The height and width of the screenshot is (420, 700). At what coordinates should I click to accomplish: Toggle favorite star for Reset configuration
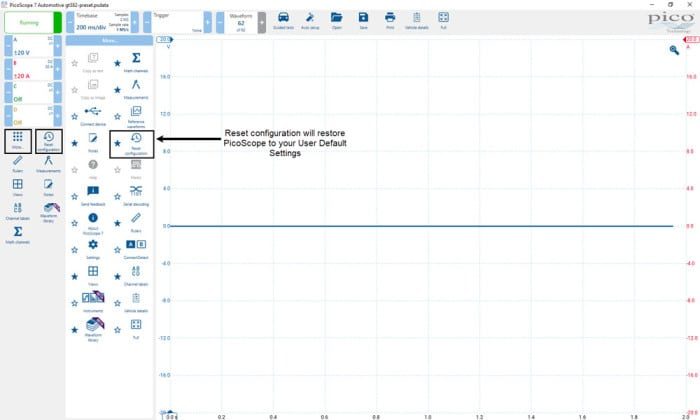117,143
